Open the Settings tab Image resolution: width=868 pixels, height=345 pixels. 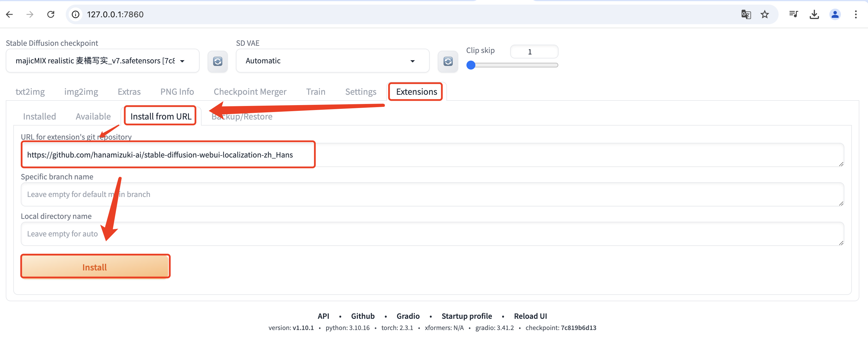click(360, 92)
